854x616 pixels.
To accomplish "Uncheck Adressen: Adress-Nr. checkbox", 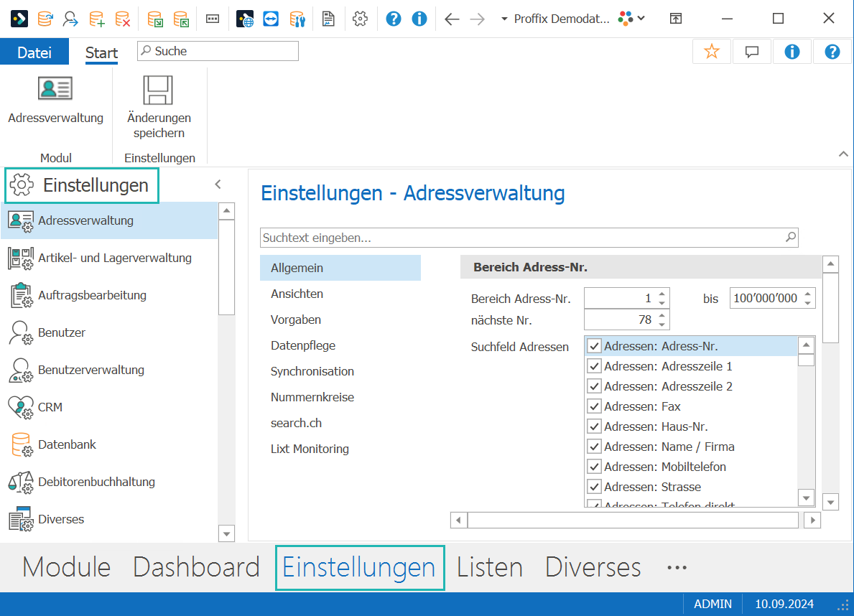I will [x=594, y=346].
